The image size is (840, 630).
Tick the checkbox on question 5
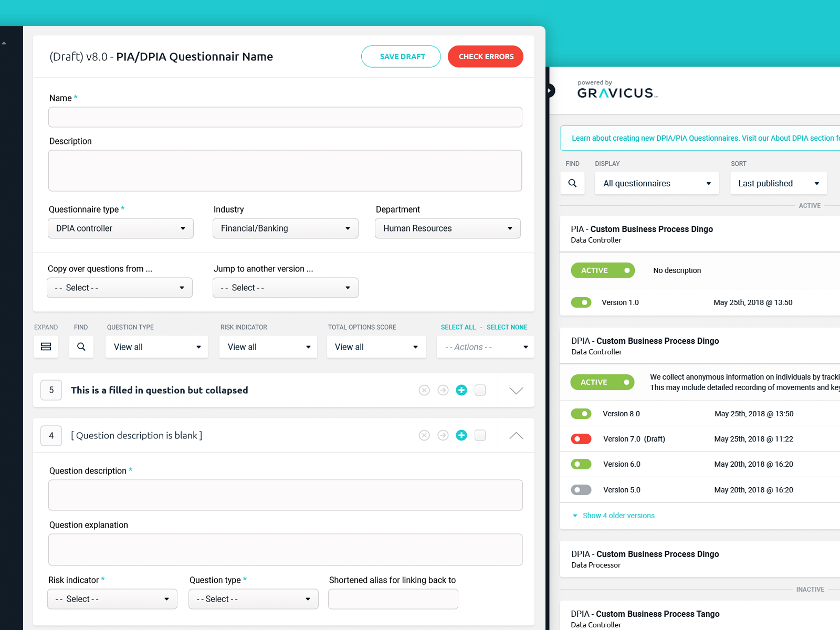[x=480, y=390]
